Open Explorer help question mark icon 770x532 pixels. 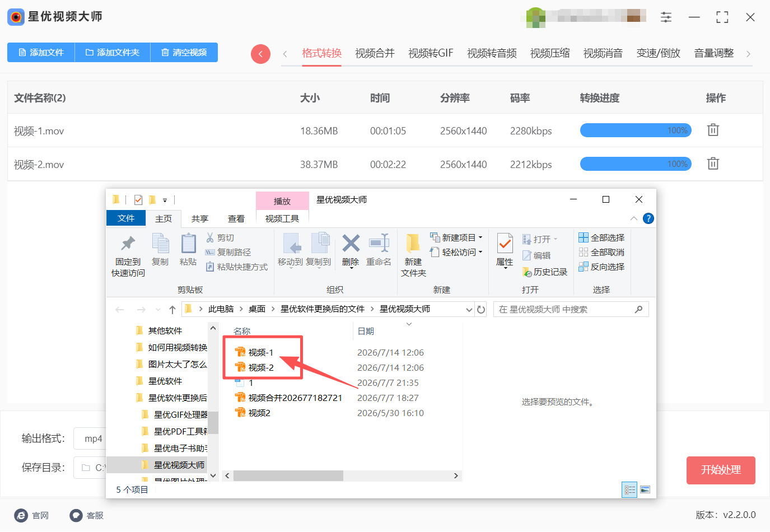pos(648,218)
